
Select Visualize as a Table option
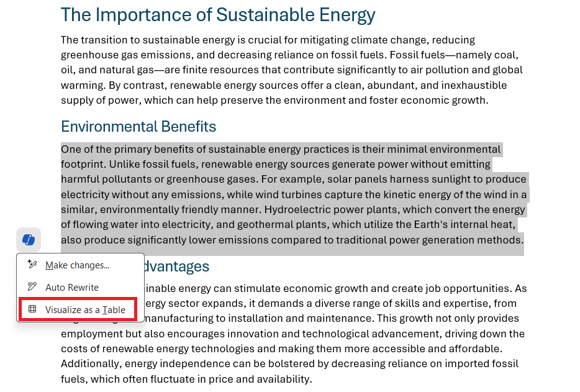pos(85,309)
